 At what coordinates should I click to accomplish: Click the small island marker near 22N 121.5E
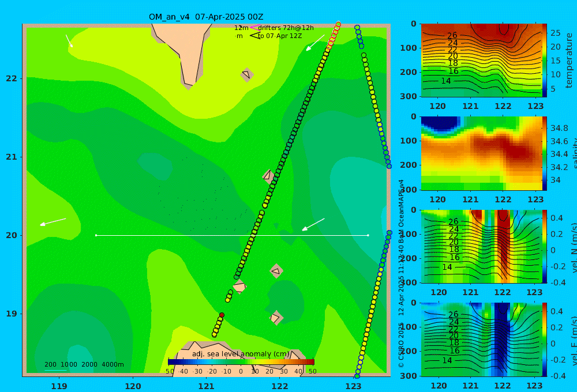click(246, 74)
